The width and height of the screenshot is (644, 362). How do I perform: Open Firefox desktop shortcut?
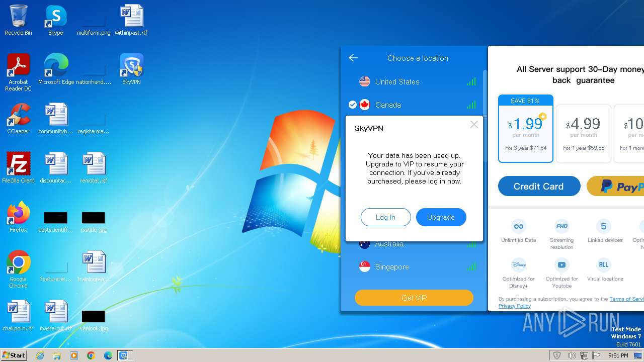coord(18,217)
